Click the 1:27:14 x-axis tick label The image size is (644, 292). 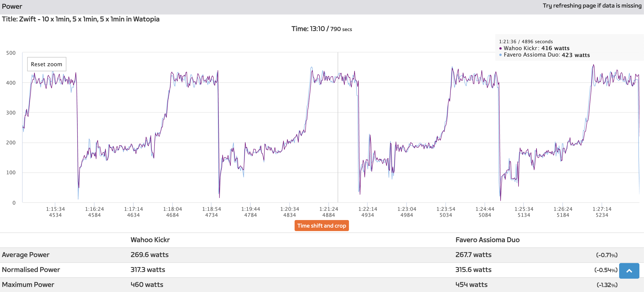(x=602, y=209)
